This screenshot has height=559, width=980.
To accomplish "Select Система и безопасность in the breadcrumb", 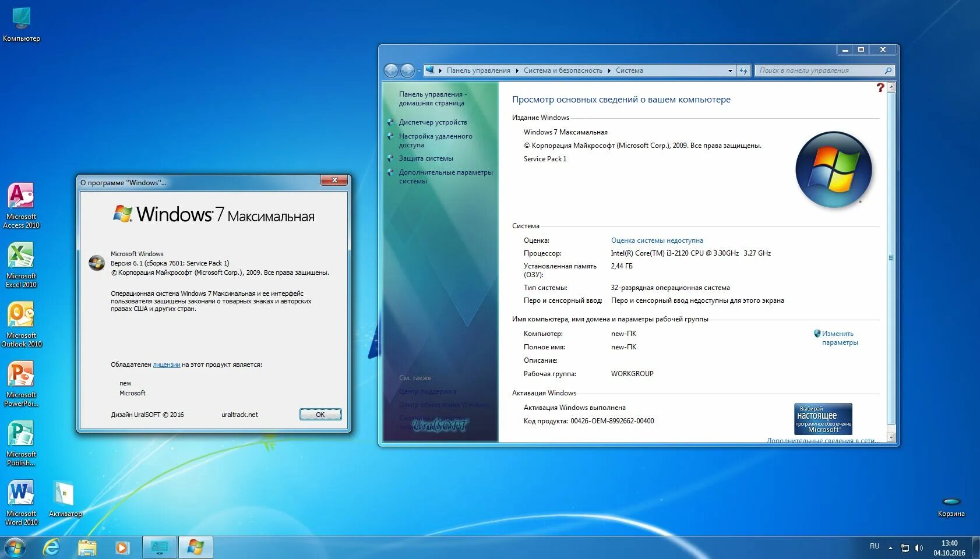I will (x=562, y=70).
